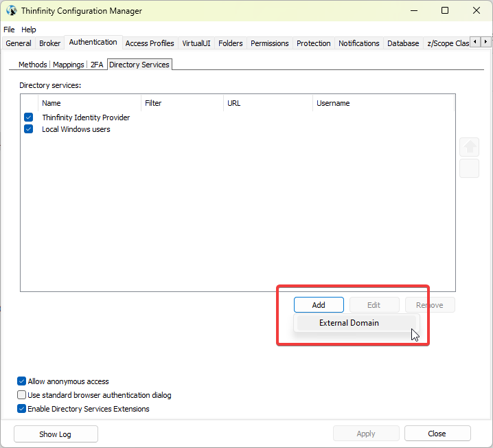Select the Mappings sub-tab
Image resolution: width=493 pixels, height=448 pixels.
pos(69,65)
